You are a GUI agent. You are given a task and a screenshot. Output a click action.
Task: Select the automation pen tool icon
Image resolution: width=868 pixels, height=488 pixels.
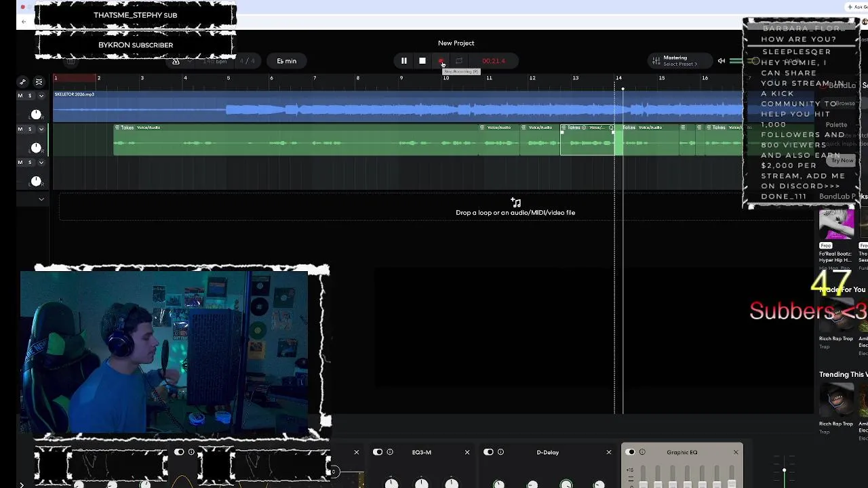22,82
